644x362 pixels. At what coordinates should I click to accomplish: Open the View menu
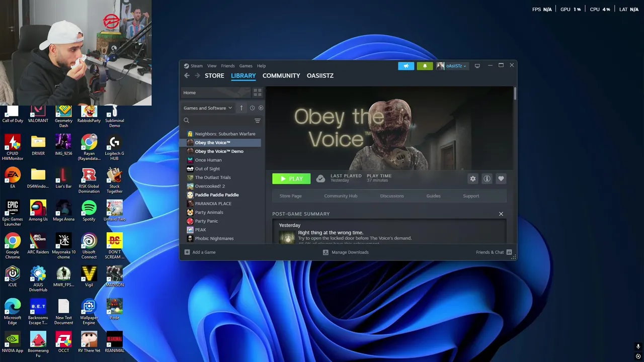click(212, 66)
